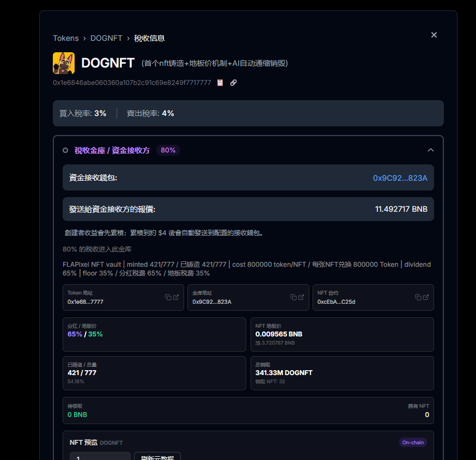Focus the NFT preview number field
The height and width of the screenshot is (460, 476).
100,456
